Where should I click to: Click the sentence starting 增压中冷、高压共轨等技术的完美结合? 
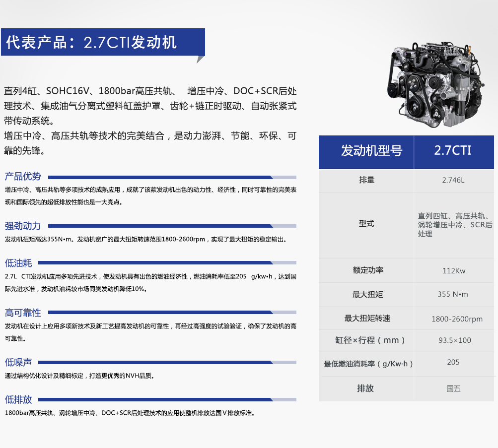pyautogui.click(x=150, y=143)
